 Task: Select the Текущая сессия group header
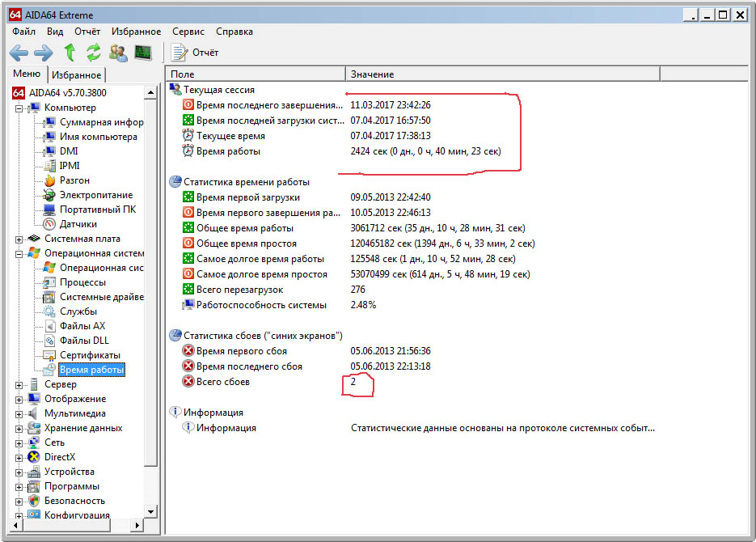[212, 90]
